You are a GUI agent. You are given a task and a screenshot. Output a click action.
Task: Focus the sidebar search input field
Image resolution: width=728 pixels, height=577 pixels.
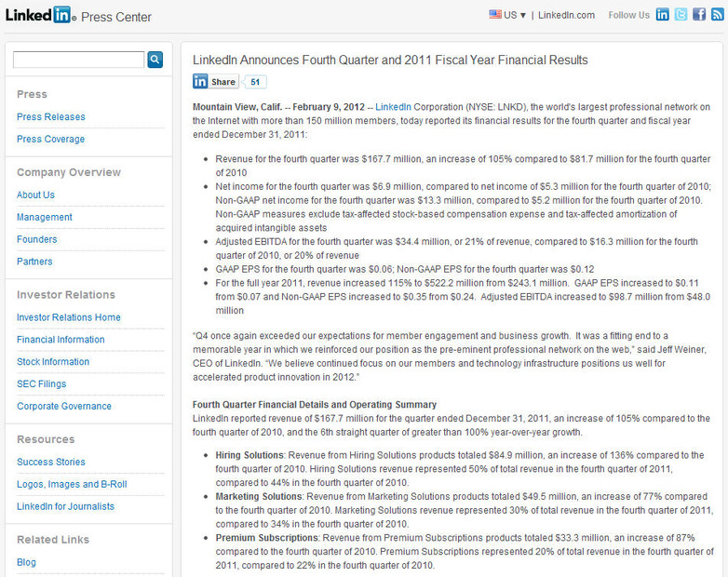(78, 60)
